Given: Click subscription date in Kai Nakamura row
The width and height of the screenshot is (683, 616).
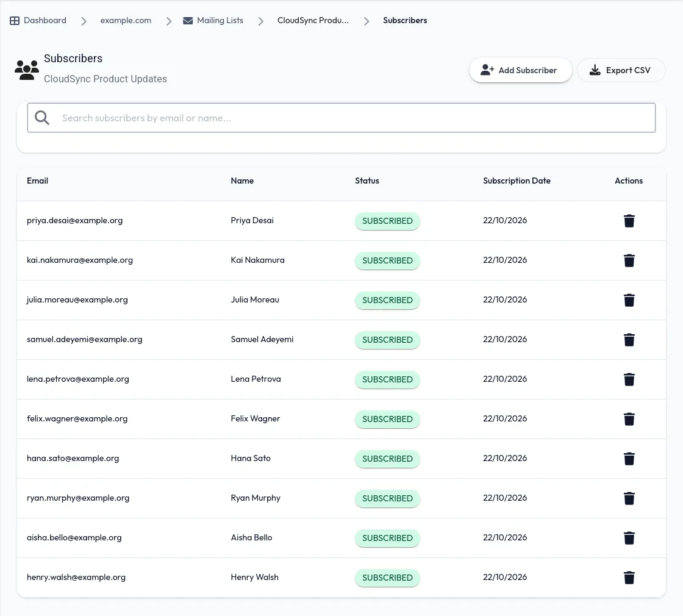Looking at the screenshot, I should point(505,260).
